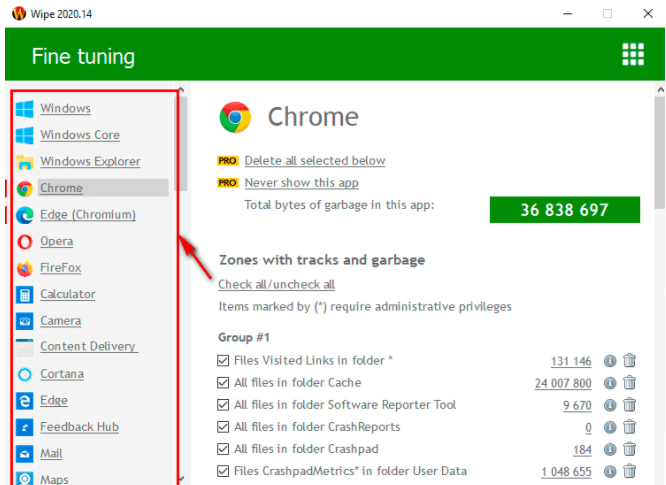
Task: Show info for folder Cache row
Action: tap(610, 383)
